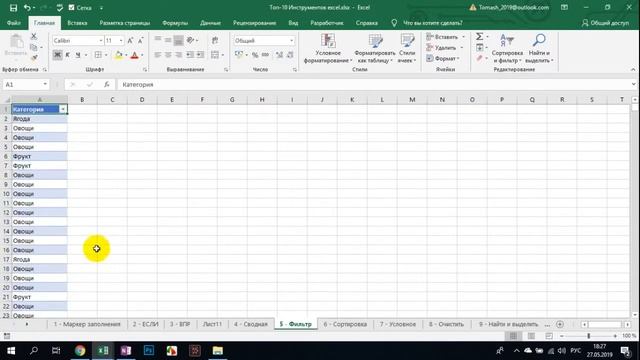Image resolution: width=640 pixels, height=360 pixels.
Task: Open the Calibri font name dropdown
Action: coord(101,41)
